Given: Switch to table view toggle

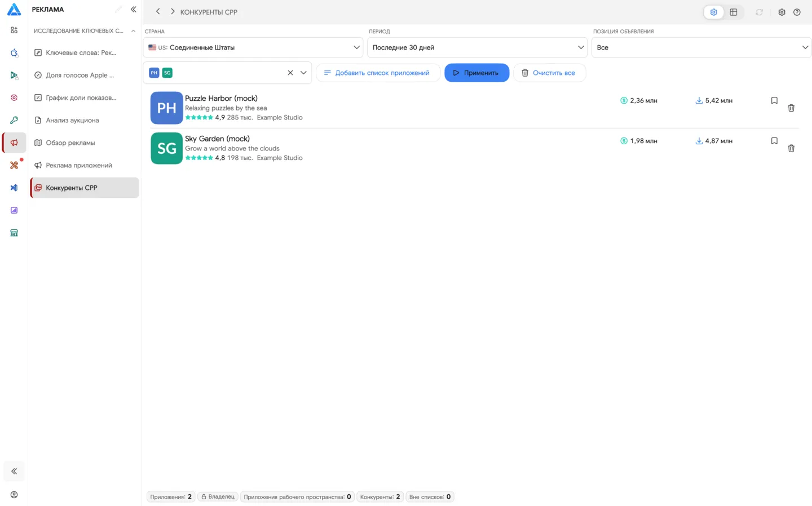Looking at the screenshot, I should point(734,12).
